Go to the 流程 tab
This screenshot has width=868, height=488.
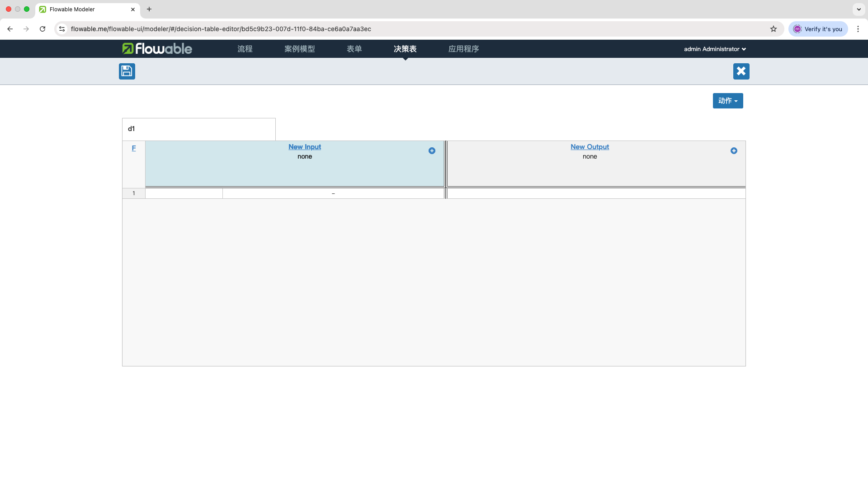[x=245, y=49]
